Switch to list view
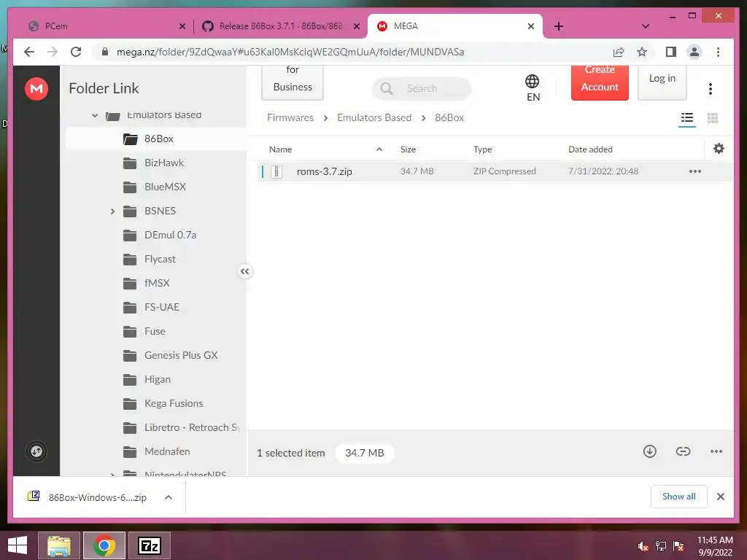This screenshot has height=560, width=747. pos(687,118)
